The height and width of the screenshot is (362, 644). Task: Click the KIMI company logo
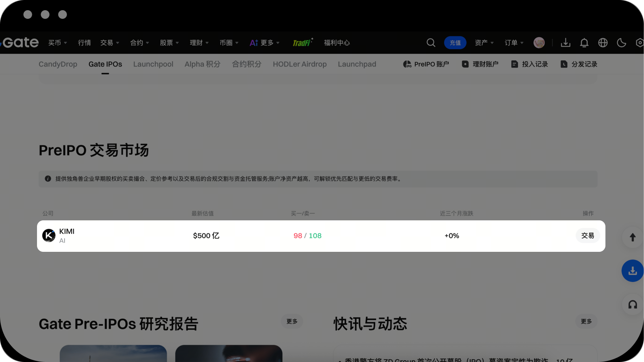pos(49,236)
